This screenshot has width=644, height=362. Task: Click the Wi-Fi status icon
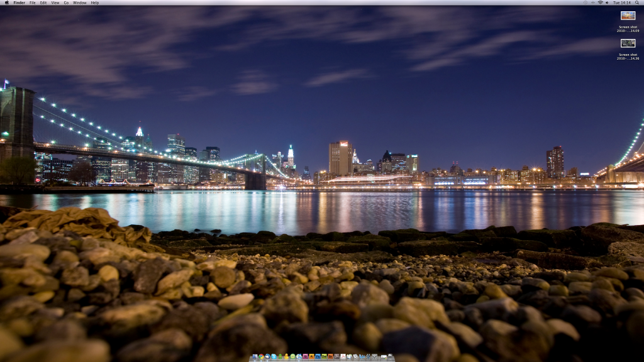(x=601, y=3)
